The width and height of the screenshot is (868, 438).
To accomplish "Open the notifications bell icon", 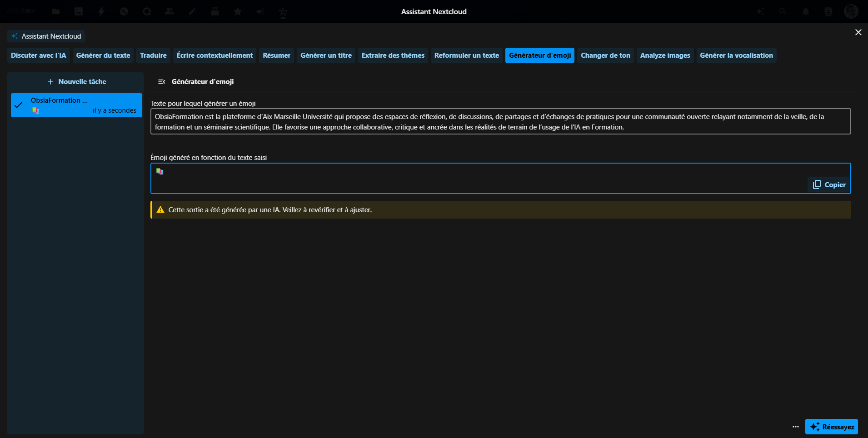I will coord(805,11).
